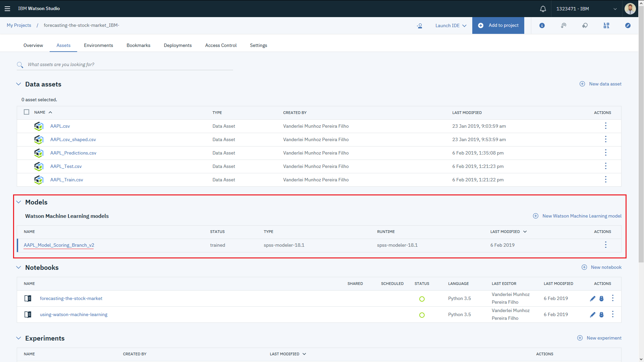Image resolution: width=644 pixels, height=362 pixels.
Task: Click the add collaborator icon
Action: (419, 26)
